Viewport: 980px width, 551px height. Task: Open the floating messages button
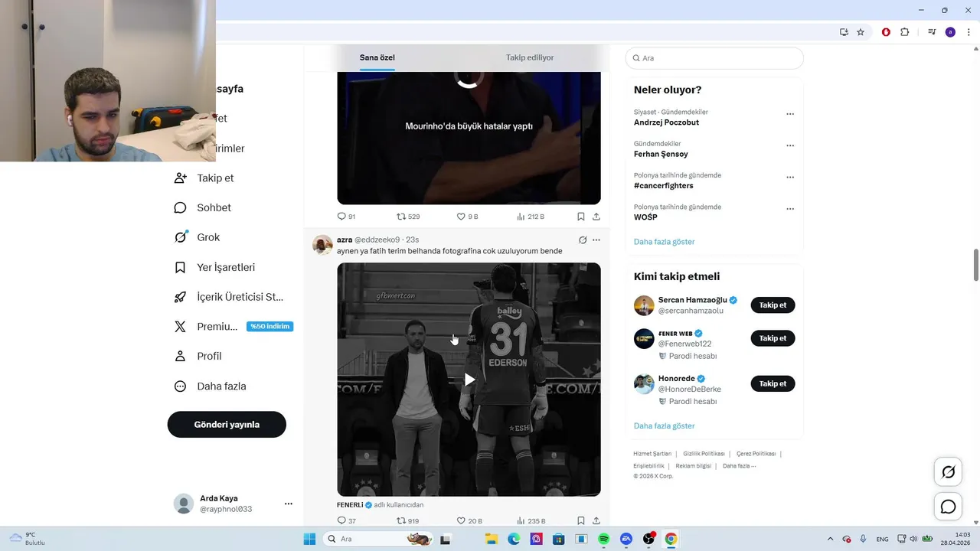click(x=948, y=507)
